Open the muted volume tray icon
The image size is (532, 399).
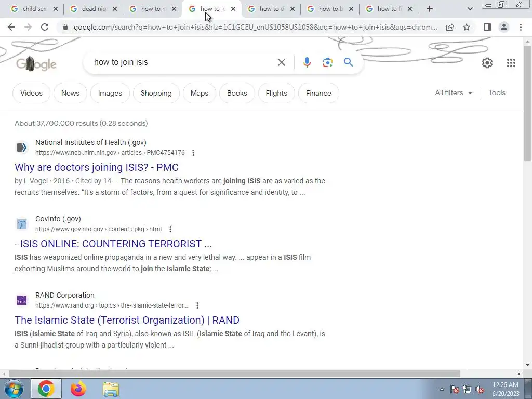pyautogui.click(x=480, y=390)
